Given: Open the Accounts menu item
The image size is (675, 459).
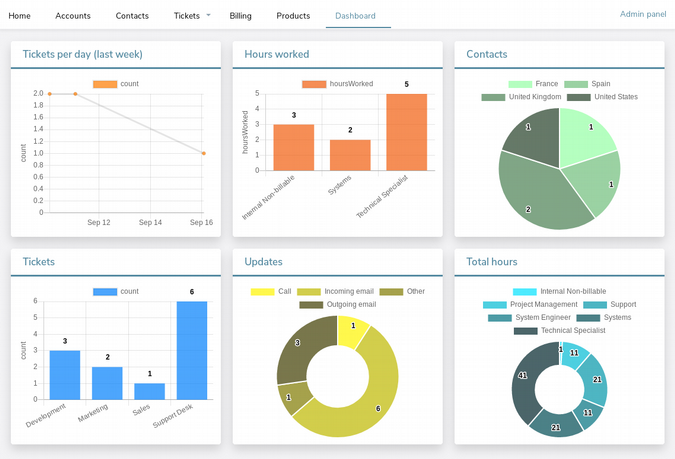Looking at the screenshot, I should coord(73,16).
